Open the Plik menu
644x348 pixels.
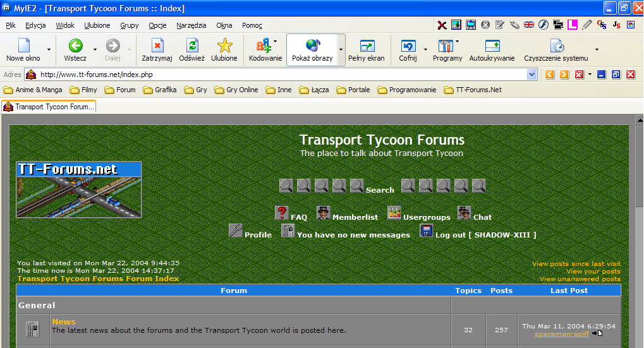pyautogui.click(x=11, y=25)
